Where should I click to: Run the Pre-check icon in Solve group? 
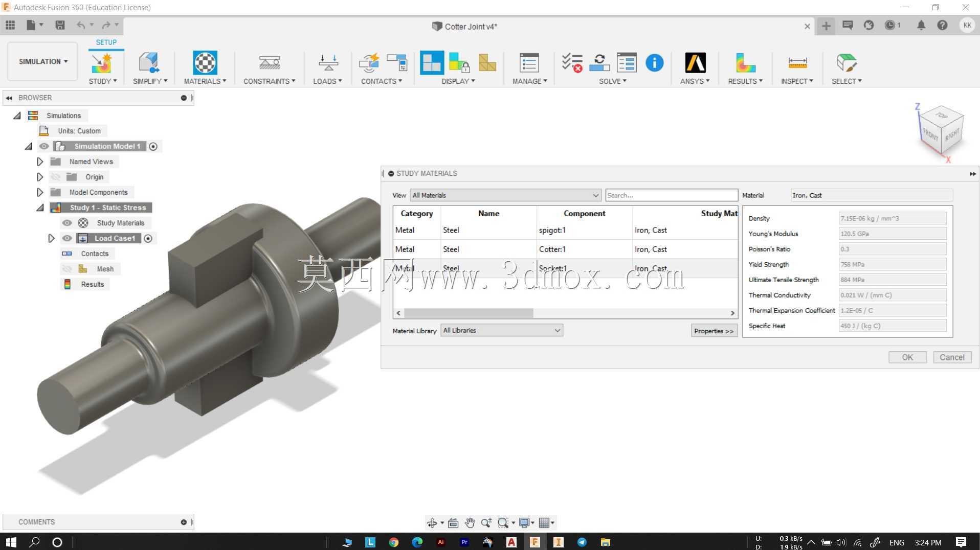pyautogui.click(x=571, y=63)
